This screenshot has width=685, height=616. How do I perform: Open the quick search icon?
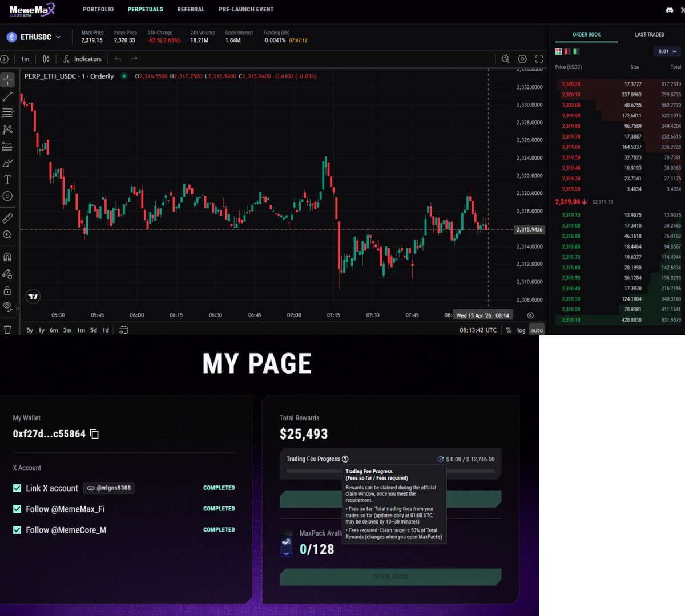(x=506, y=59)
